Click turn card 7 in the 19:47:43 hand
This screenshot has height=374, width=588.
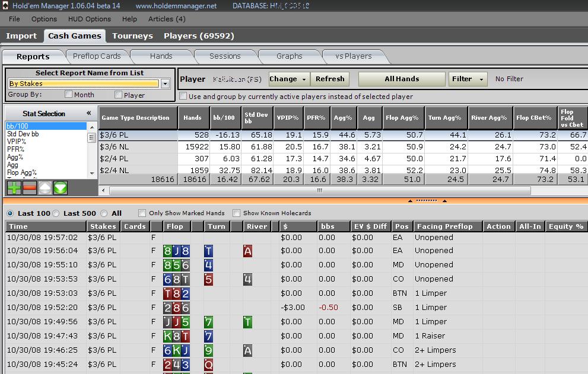click(x=208, y=337)
